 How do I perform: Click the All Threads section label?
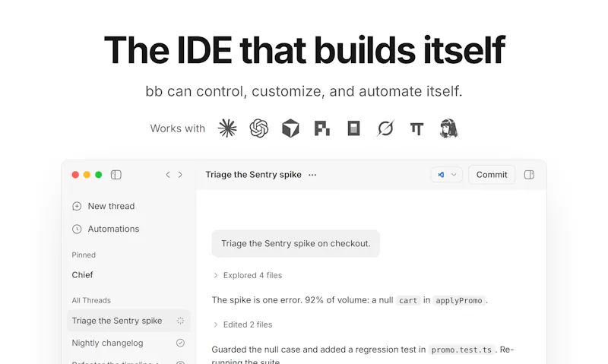[x=91, y=300]
